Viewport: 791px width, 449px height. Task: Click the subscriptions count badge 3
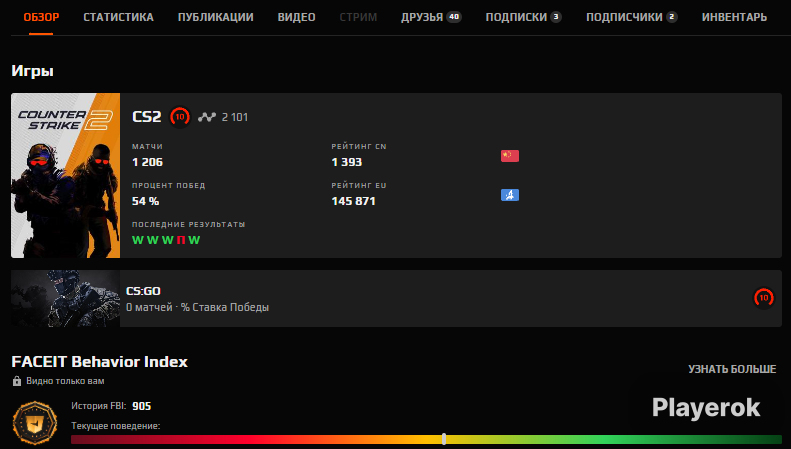(x=556, y=17)
